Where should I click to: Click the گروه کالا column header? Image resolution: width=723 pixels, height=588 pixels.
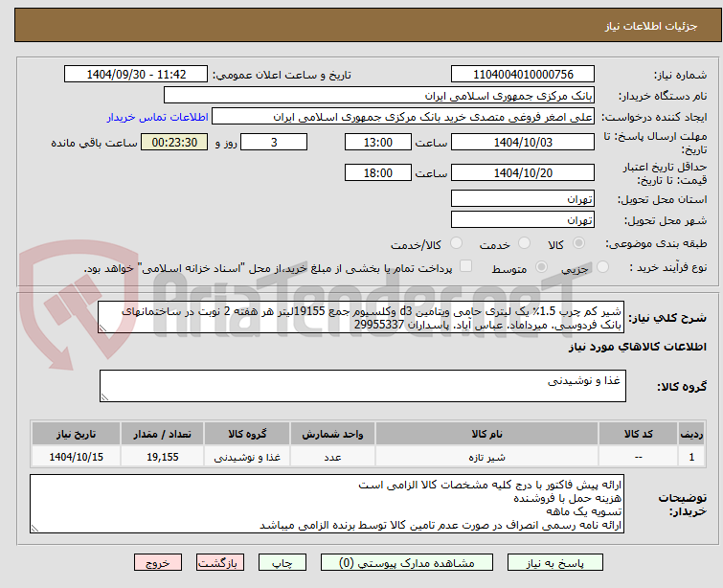coord(247,434)
